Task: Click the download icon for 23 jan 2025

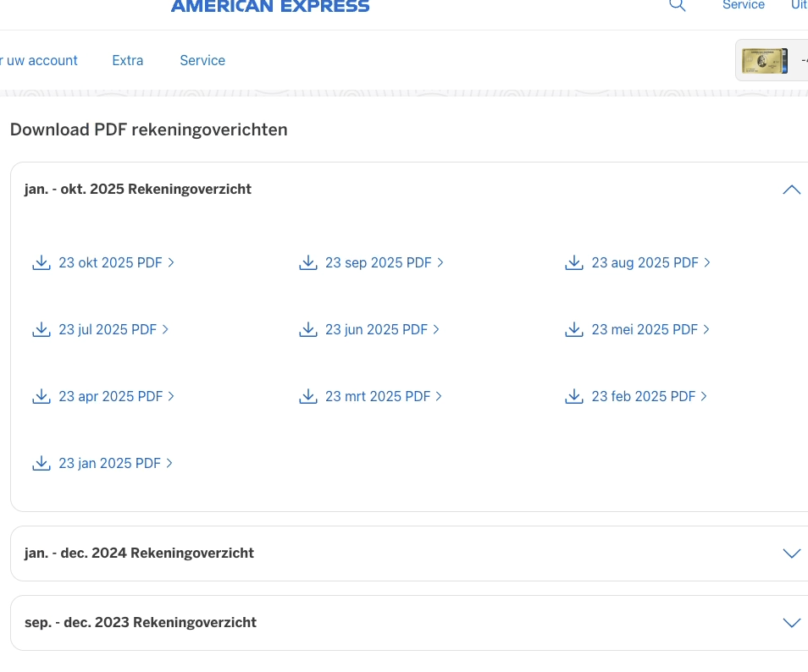Action: pos(42,464)
